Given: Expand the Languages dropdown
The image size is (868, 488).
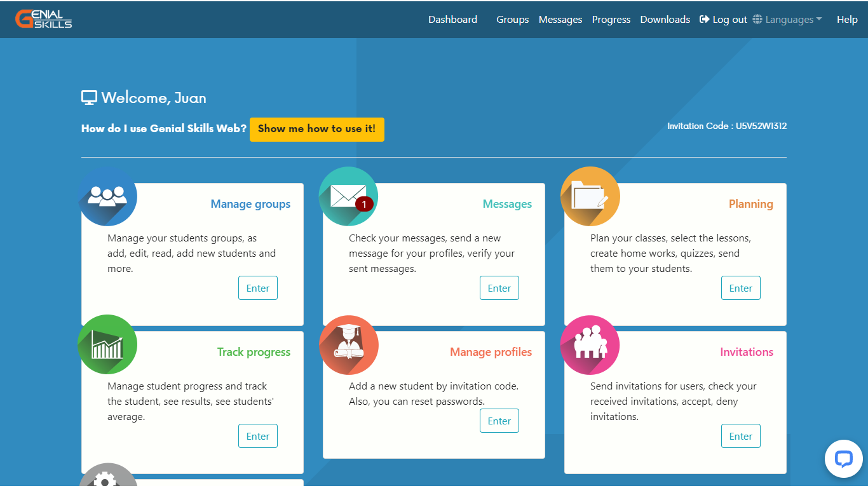Looking at the screenshot, I should point(787,20).
